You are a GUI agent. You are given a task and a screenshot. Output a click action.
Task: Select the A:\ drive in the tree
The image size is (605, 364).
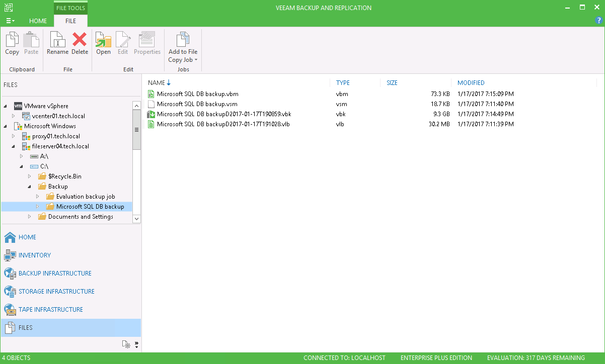[x=44, y=156]
